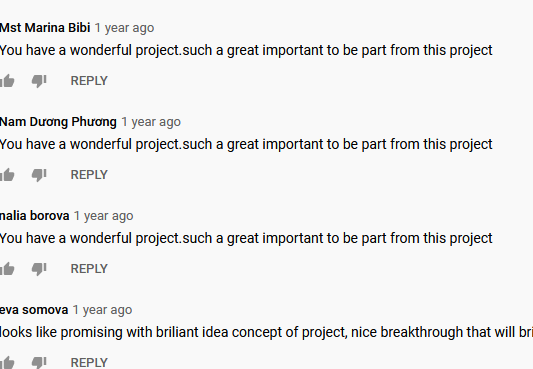Image resolution: width=533 pixels, height=369 pixels.
Task: Like nalia borova's comment
Action: (7, 269)
